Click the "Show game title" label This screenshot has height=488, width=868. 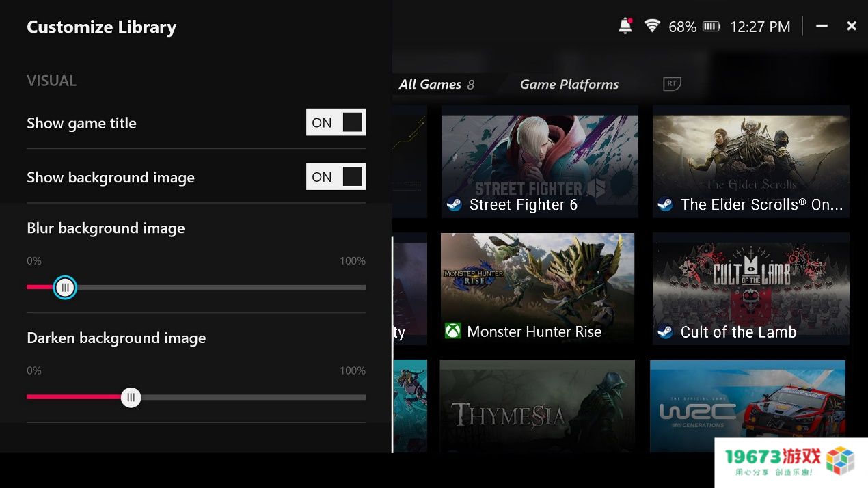pos(81,123)
